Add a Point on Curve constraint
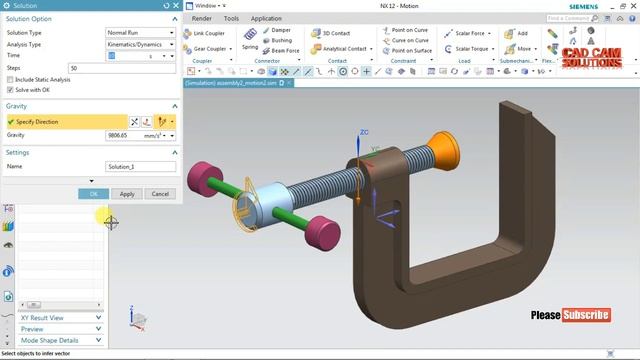Image resolution: width=640 pixels, height=360 pixels. 405,30
